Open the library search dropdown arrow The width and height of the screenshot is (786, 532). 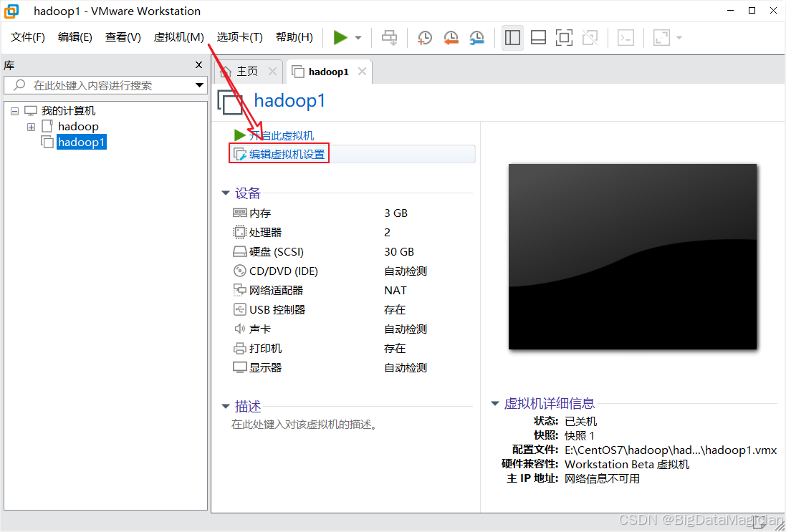click(199, 85)
